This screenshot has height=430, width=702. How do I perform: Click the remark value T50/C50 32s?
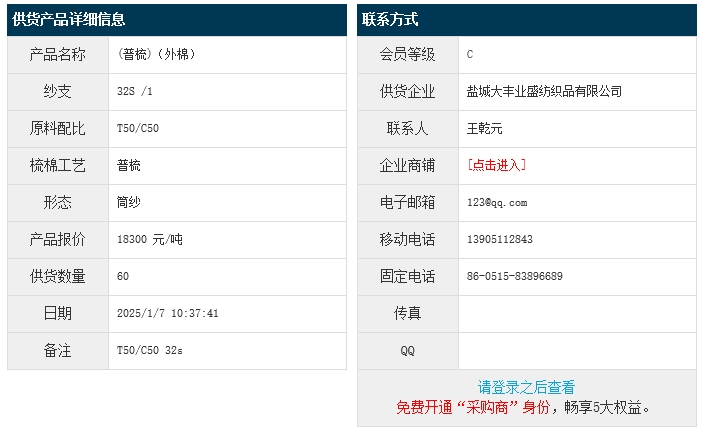tap(150, 350)
